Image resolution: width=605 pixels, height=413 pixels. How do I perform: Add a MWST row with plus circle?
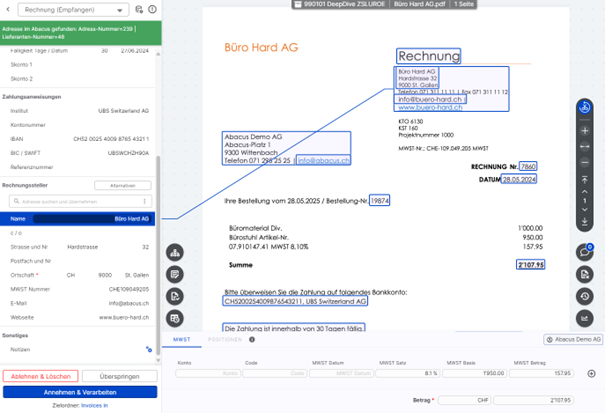click(591, 374)
